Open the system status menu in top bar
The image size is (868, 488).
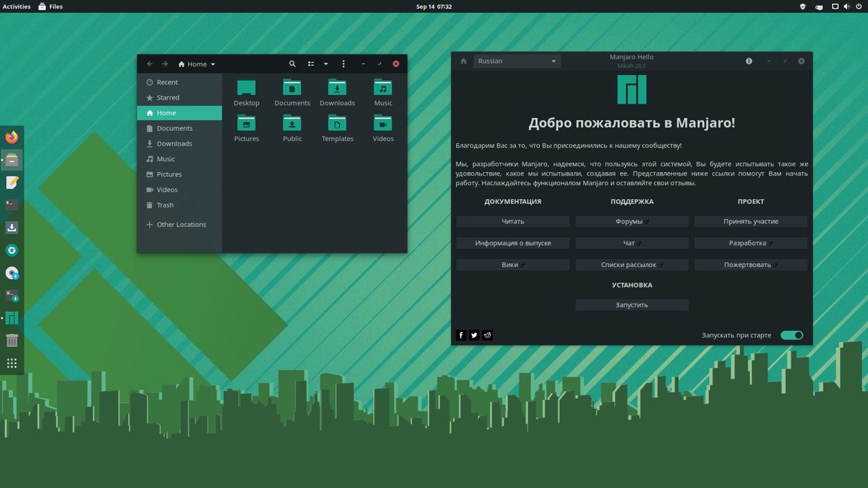(x=847, y=6)
